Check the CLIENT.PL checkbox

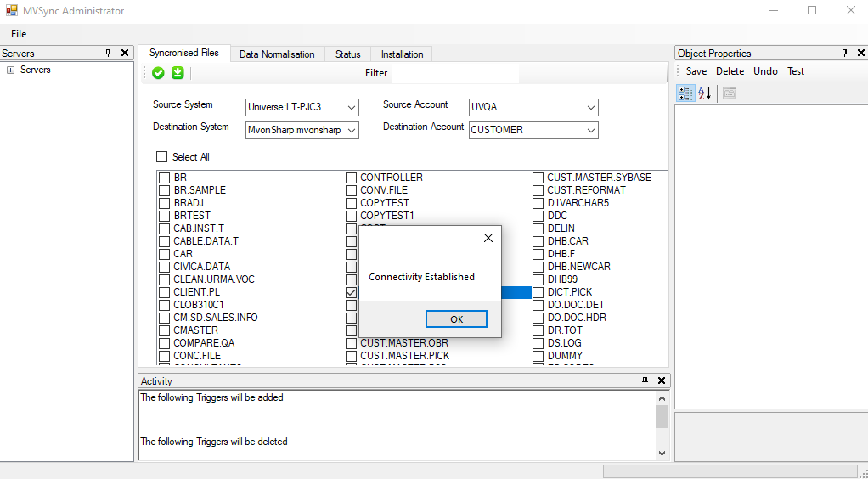[165, 292]
